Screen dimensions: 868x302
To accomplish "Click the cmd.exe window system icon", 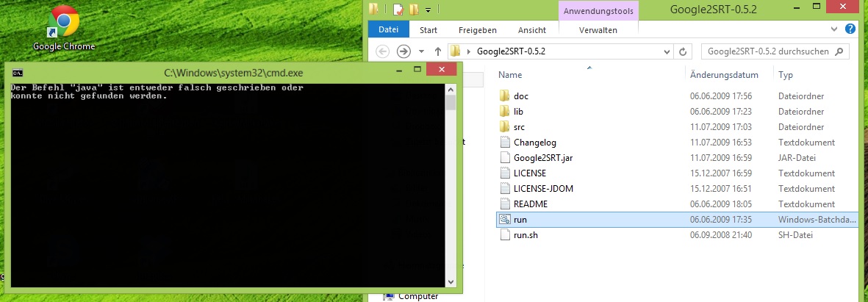I will tap(17, 73).
